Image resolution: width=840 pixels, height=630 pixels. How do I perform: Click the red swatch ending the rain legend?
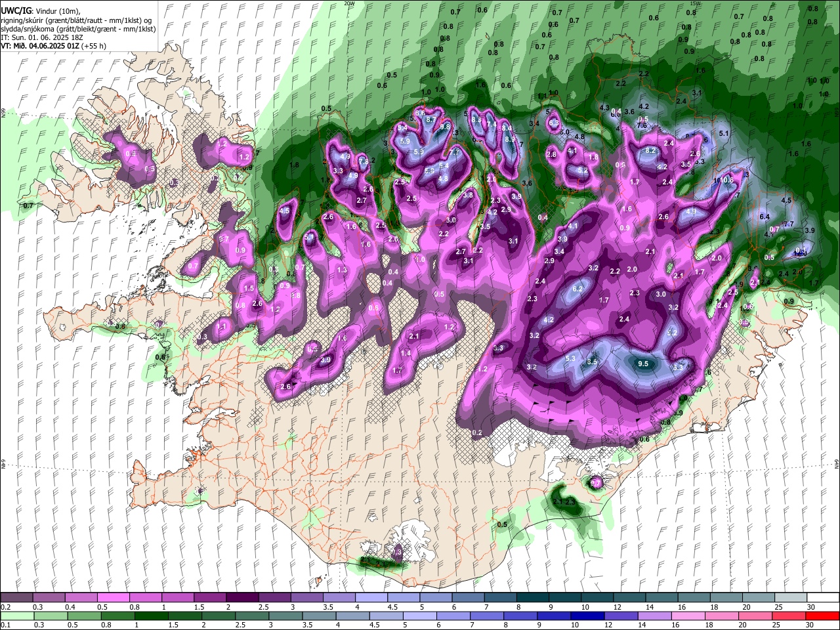coord(822,616)
